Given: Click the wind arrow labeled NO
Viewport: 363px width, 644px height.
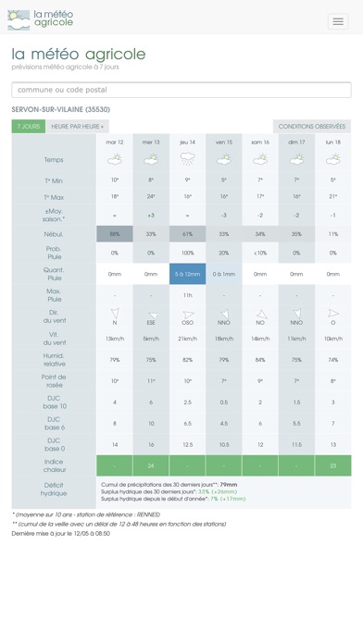Looking at the screenshot, I should coord(262,315).
